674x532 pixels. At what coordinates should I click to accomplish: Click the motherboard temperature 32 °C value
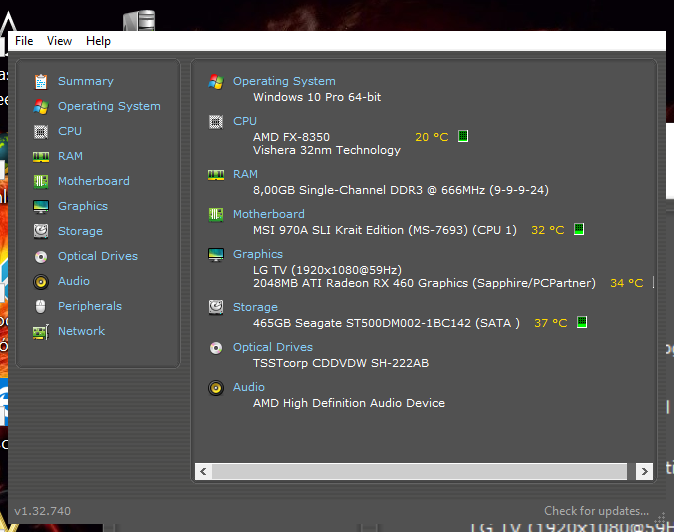[548, 230]
